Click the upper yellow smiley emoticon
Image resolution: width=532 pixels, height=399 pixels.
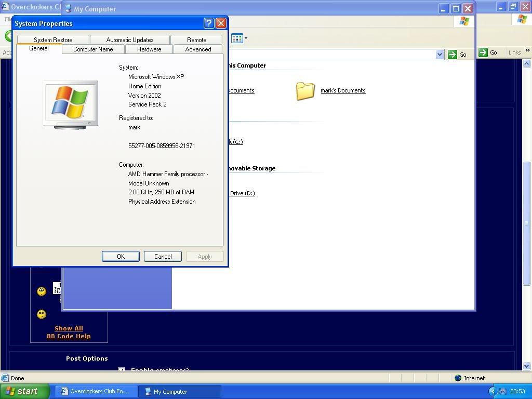coord(42,291)
